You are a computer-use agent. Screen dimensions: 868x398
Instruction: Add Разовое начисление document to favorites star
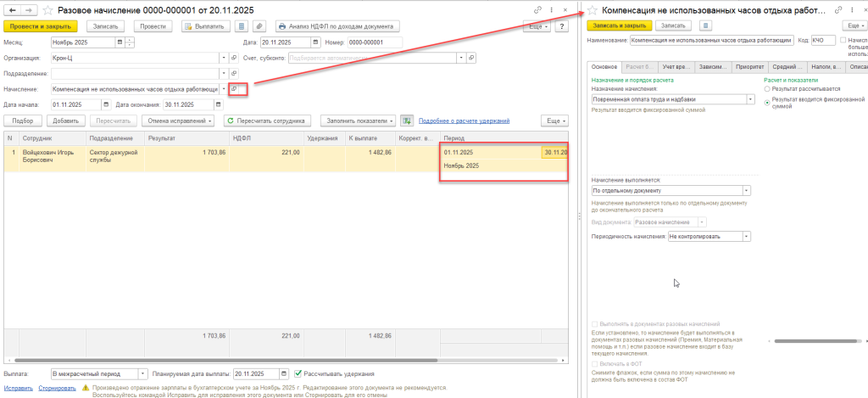coord(47,8)
